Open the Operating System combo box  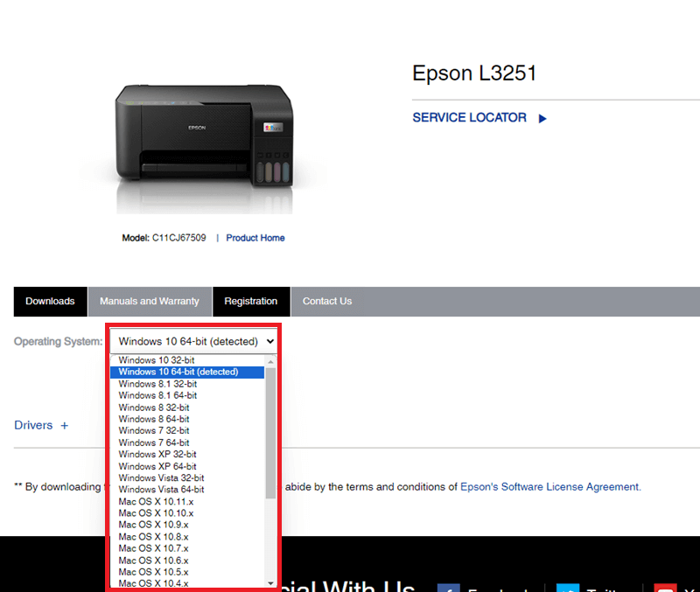[193, 341]
